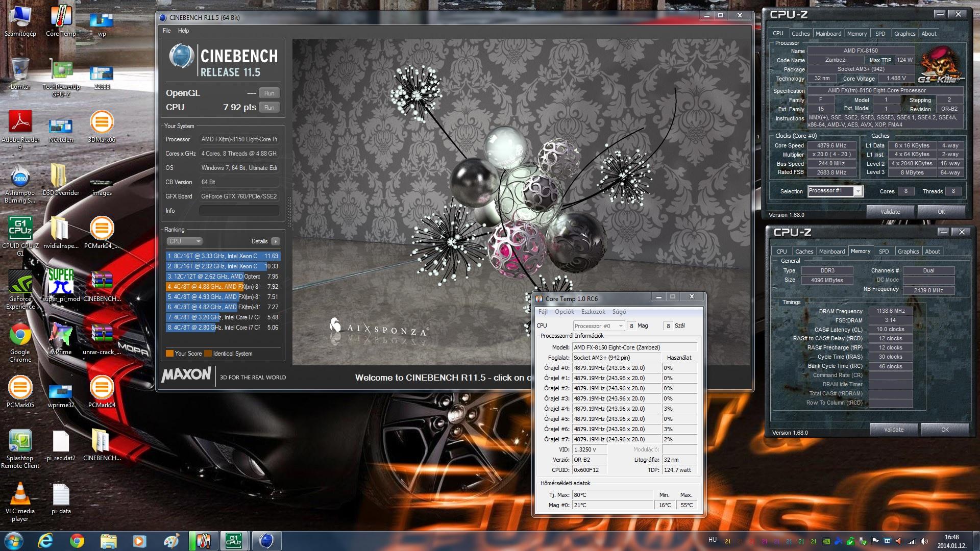Image resolution: width=980 pixels, height=551 pixels.
Task: Open the Eszközök menu in Core Temp
Action: tap(593, 312)
